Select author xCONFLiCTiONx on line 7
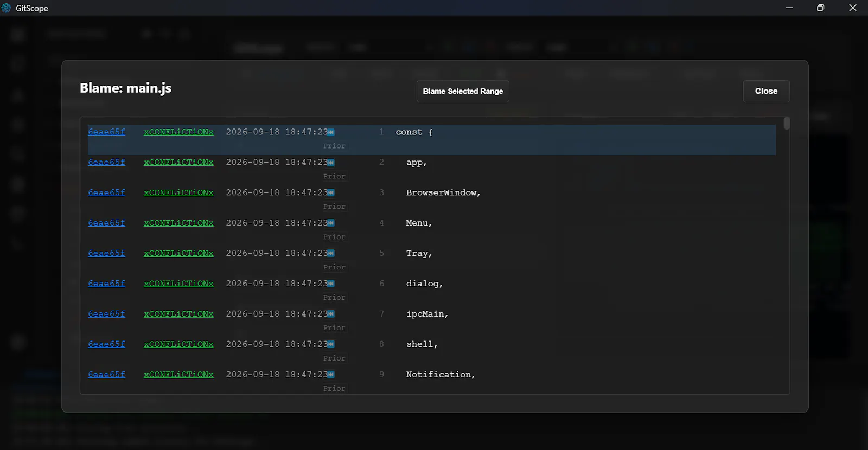 pos(178,314)
